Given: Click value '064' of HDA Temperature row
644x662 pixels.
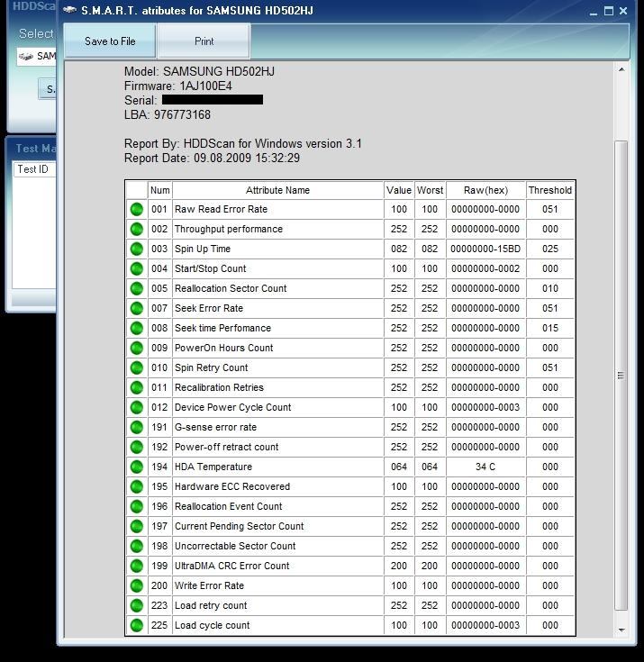Looking at the screenshot, I should (399, 467).
